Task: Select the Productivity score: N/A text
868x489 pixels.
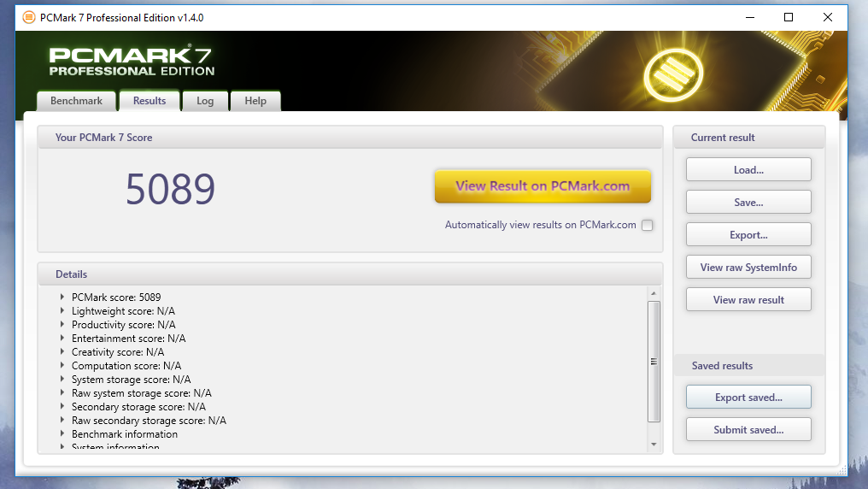Action: [x=123, y=325]
